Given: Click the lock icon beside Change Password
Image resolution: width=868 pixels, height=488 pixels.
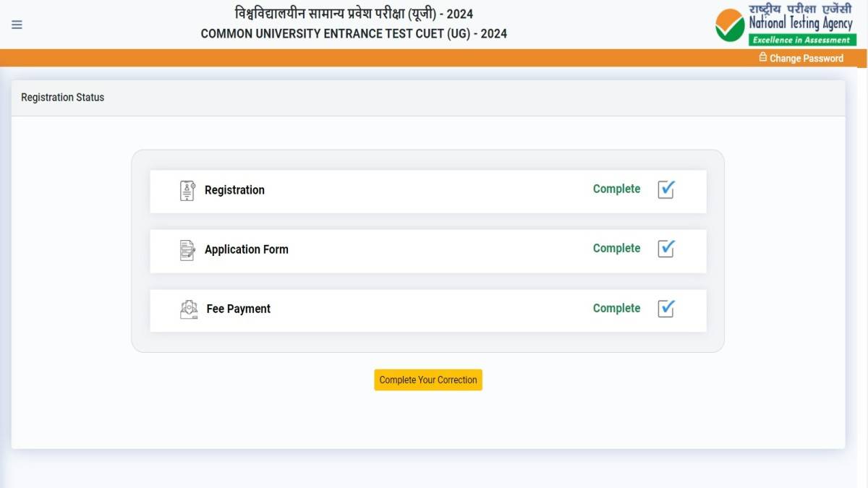Looking at the screenshot, I should point(762,57).
